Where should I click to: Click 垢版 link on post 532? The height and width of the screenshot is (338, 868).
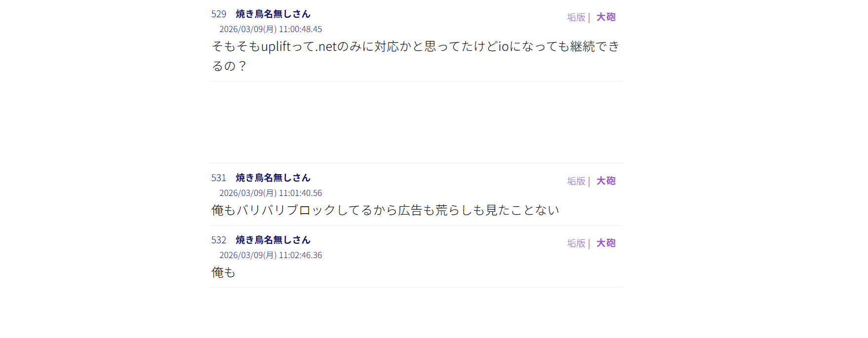point(576,243)
